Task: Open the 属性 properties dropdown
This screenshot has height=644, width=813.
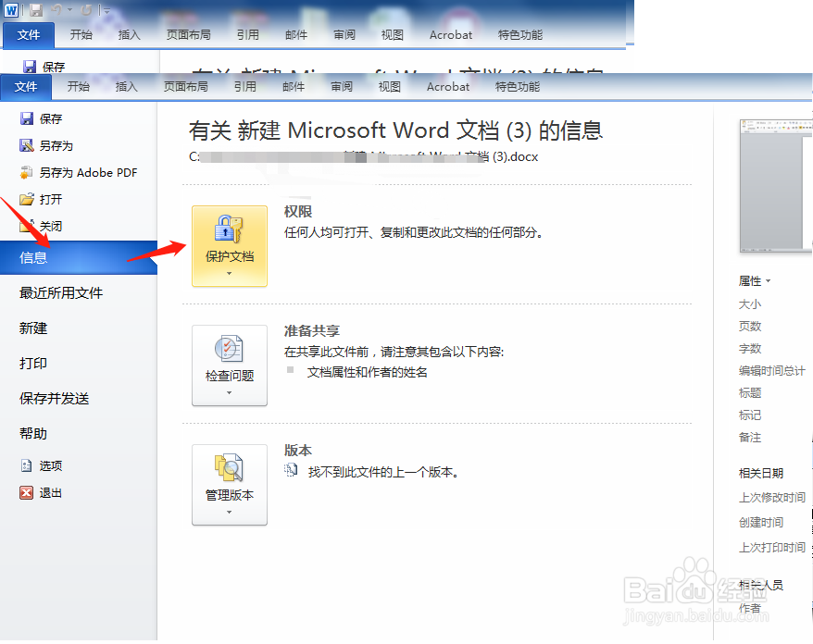Action: click(755, 281)
